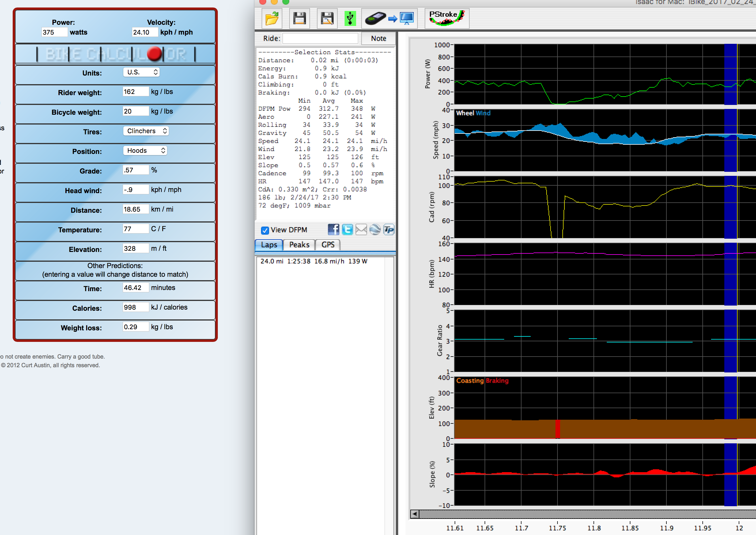Click the TrainingPeaks Tp icon
This screenshot has height=535, width=756.
(x=389, y=230)
